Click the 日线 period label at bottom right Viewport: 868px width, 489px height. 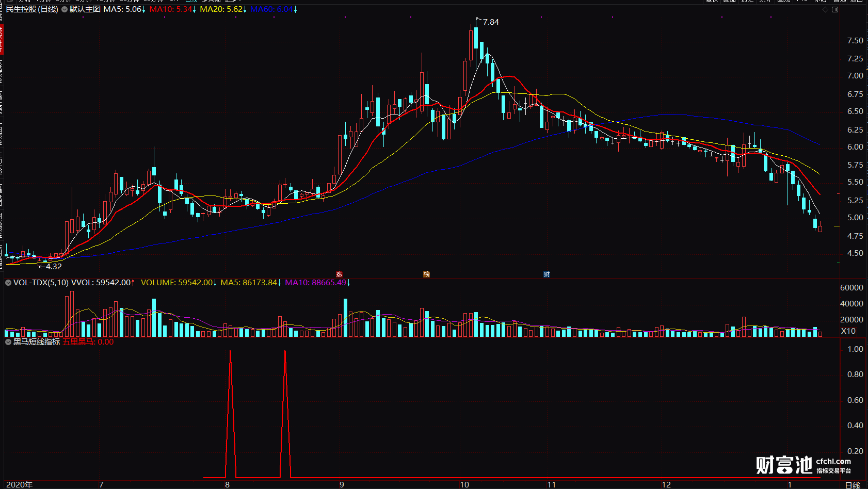[x=853, y=485]
